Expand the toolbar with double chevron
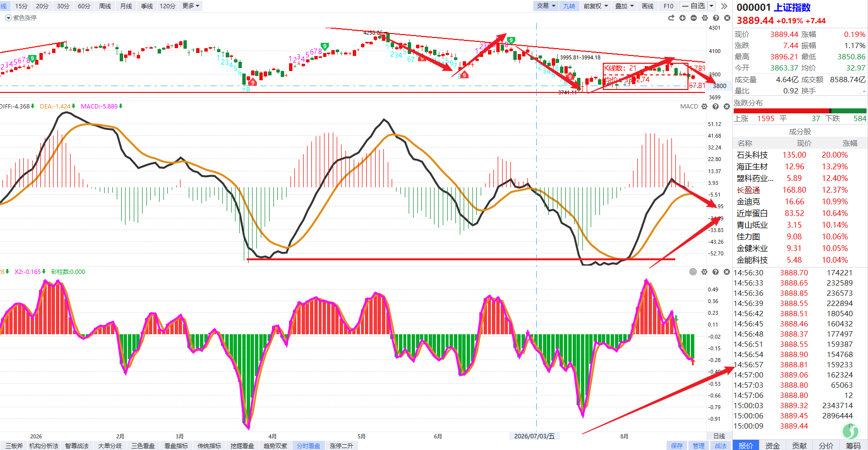 pos(724,6)
